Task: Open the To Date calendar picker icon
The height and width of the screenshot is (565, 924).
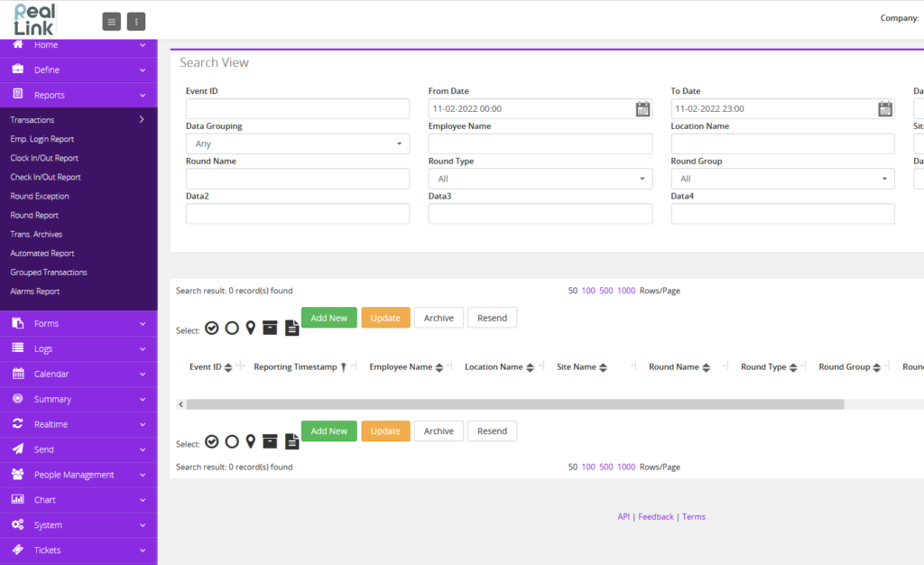Action: click(885, 109)
